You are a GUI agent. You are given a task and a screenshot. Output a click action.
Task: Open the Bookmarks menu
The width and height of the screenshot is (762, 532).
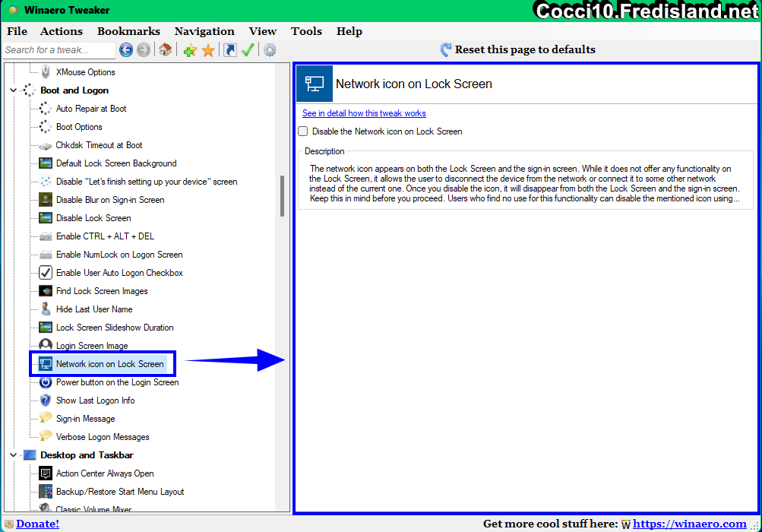(x=128, y=31)
